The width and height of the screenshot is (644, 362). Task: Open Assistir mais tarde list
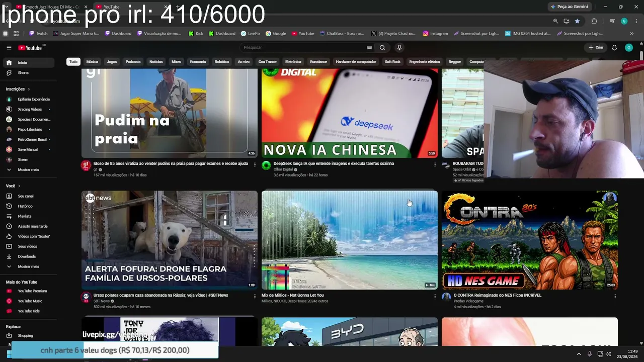click(x=28, y=226)
